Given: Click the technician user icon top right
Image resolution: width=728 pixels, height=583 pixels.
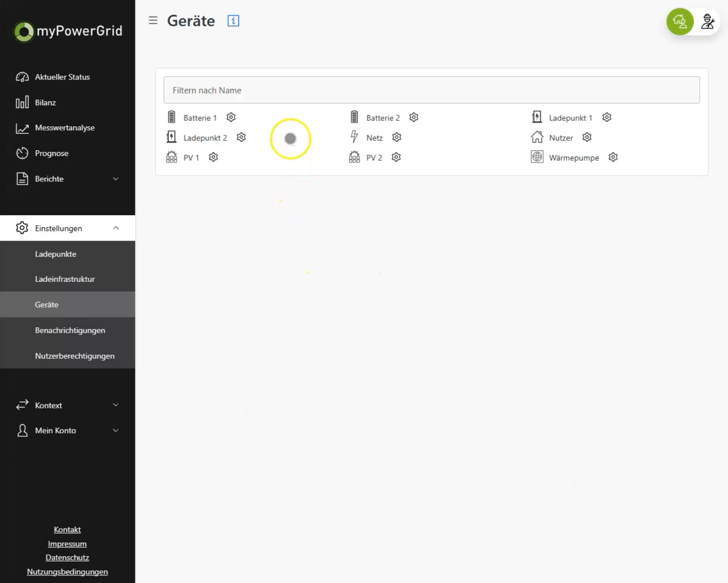Looking at the screenshot, I should pyautogui.click(x=707, y=22).
